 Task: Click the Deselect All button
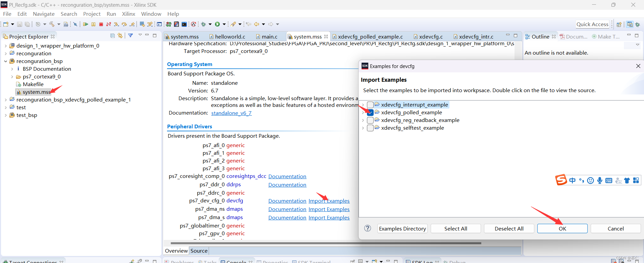pos(509,228)
